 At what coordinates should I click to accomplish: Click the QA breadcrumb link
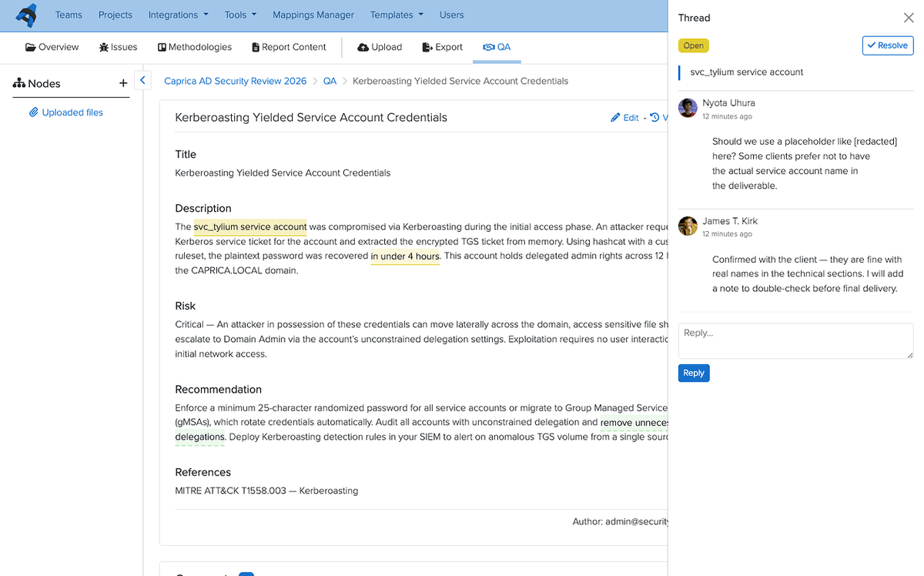point(330,81)
